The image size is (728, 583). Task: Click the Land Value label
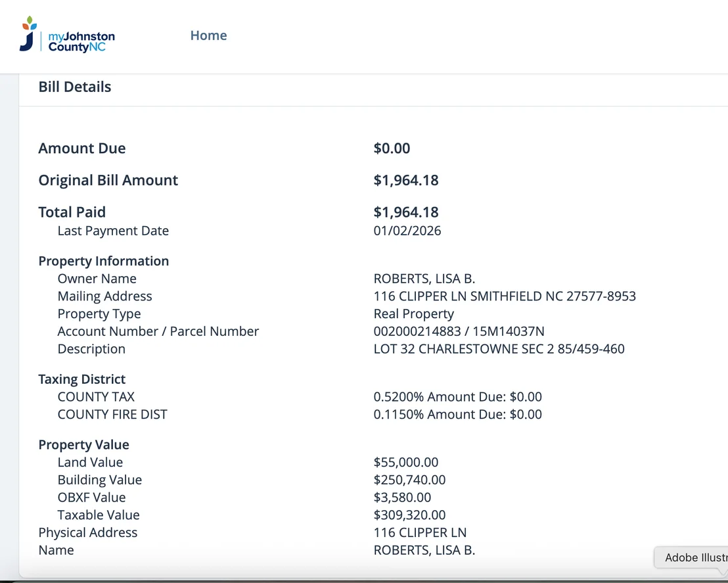click(90, 463)
